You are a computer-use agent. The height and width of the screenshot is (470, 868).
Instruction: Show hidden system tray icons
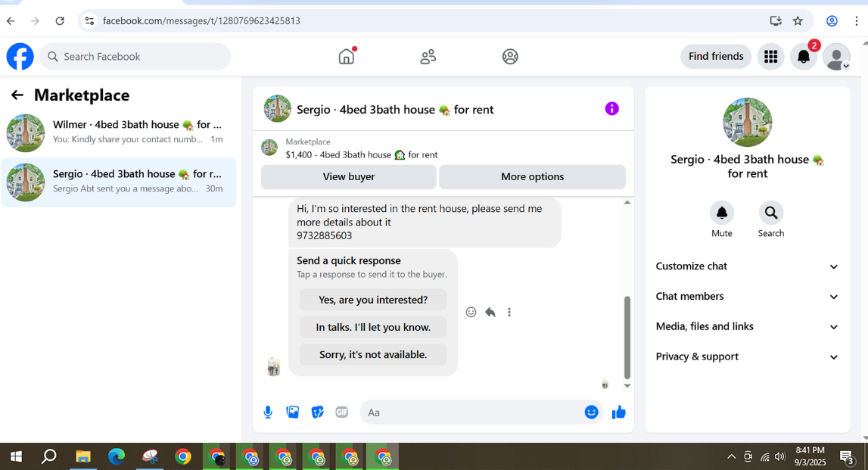[x=731, y=456]
